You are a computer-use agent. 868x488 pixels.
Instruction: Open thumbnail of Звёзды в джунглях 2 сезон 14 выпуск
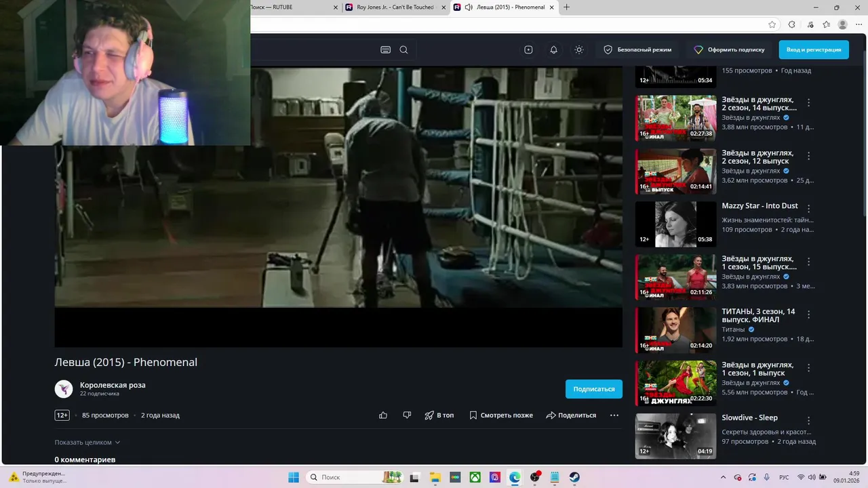pos(675,118)
